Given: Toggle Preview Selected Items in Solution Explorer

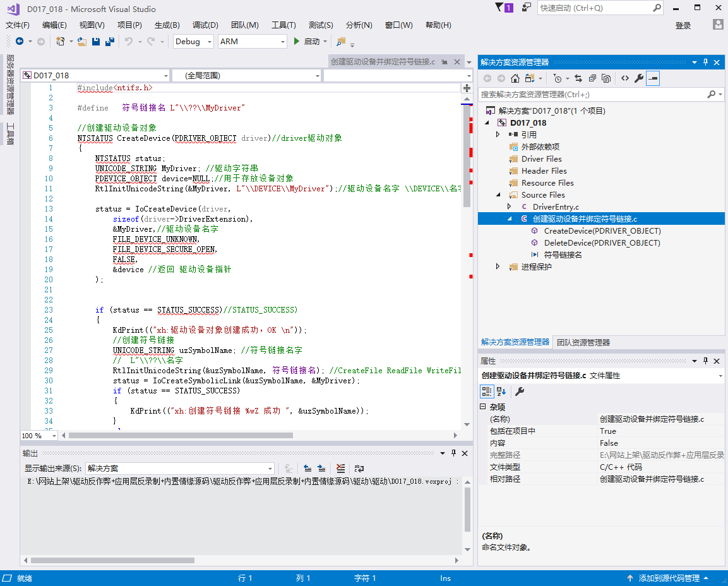Looking at the screenshot, I should click(x=653, y=78).
